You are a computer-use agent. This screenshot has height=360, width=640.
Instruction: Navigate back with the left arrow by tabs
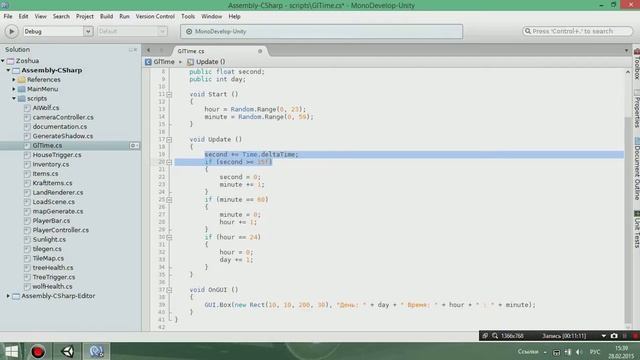click(x=149, y=50)
